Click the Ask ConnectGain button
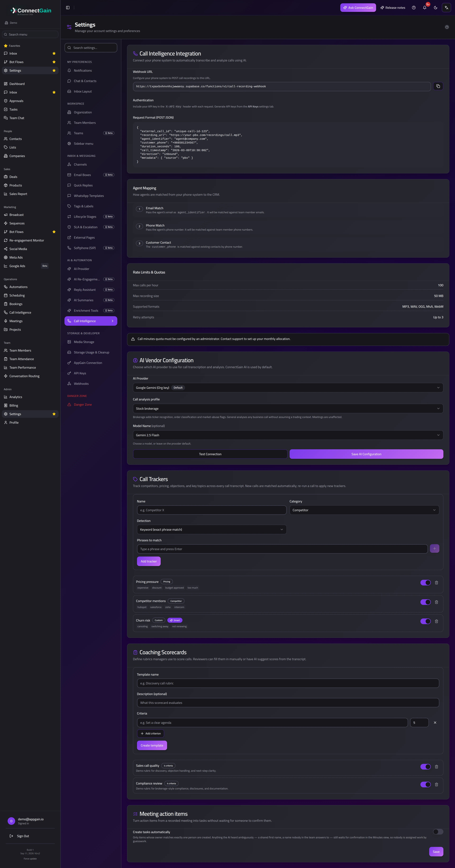Screen dimensions: 455x868 click(358, 7)
